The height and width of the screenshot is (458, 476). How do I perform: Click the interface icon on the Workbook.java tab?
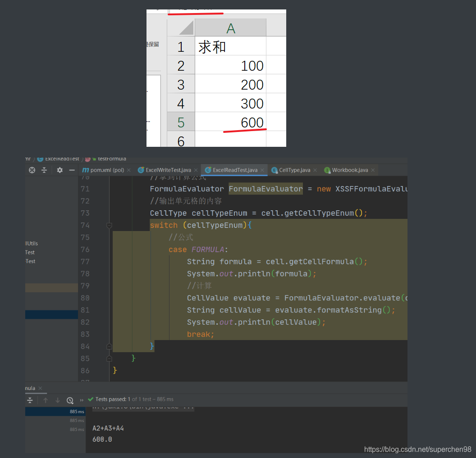[327, 170]
